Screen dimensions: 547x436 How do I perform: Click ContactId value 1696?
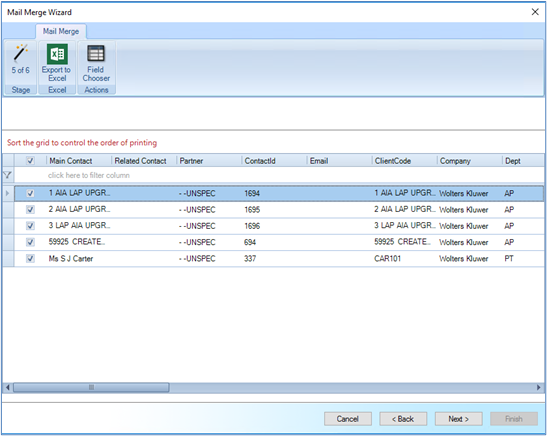click(x=252, y=226)
